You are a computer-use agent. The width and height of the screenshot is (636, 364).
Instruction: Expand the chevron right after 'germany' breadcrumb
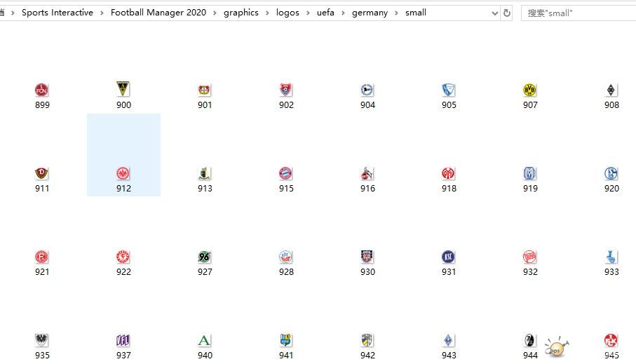pos(397,13)
